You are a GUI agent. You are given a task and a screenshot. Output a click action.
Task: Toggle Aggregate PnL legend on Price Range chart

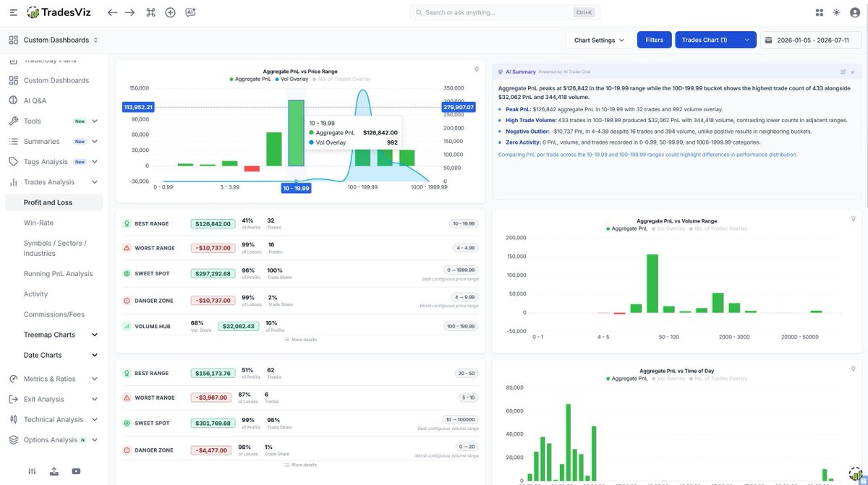[x=252, y=79]
